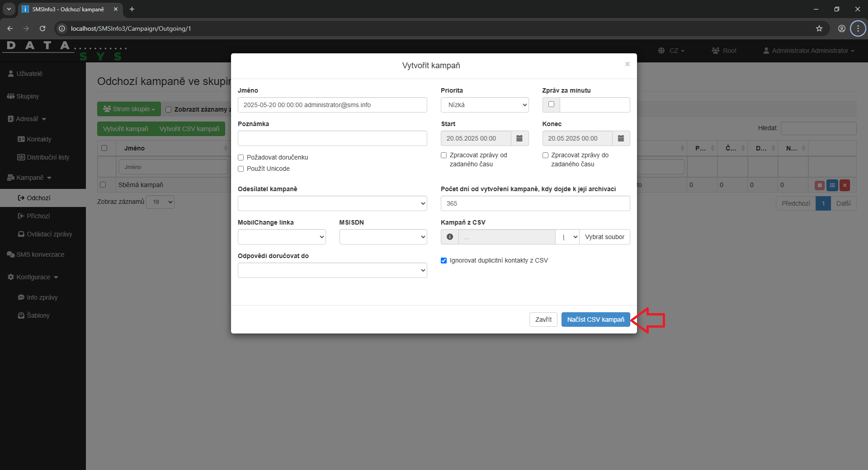Uncheck Ignorovat duplicitní kontakty z CSV
The width and height of the screenshot is (868, 470).
(x=443, y=260)
